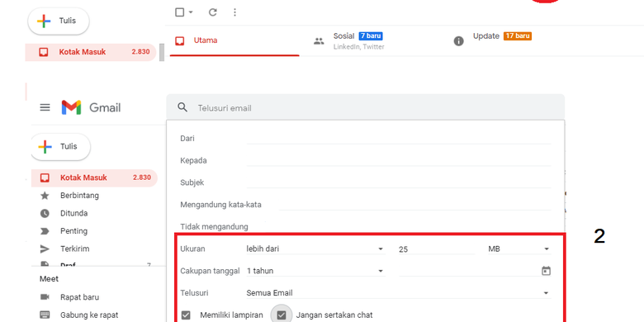Screen dimensions: 644x322
Task: Click the calendar icon in the date range row
Action: [546, 271]
